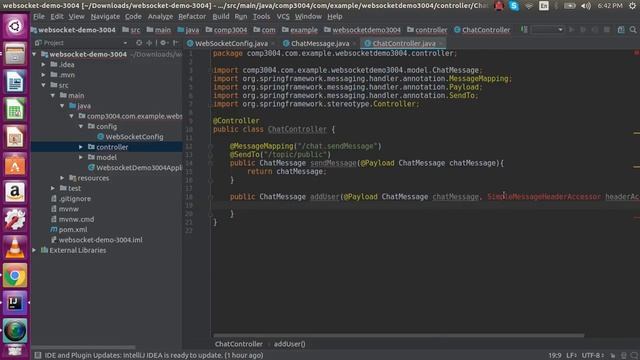Screen dimensions: 640x360
Task: Collapse the src folder
Action: (x=43, y=85)
